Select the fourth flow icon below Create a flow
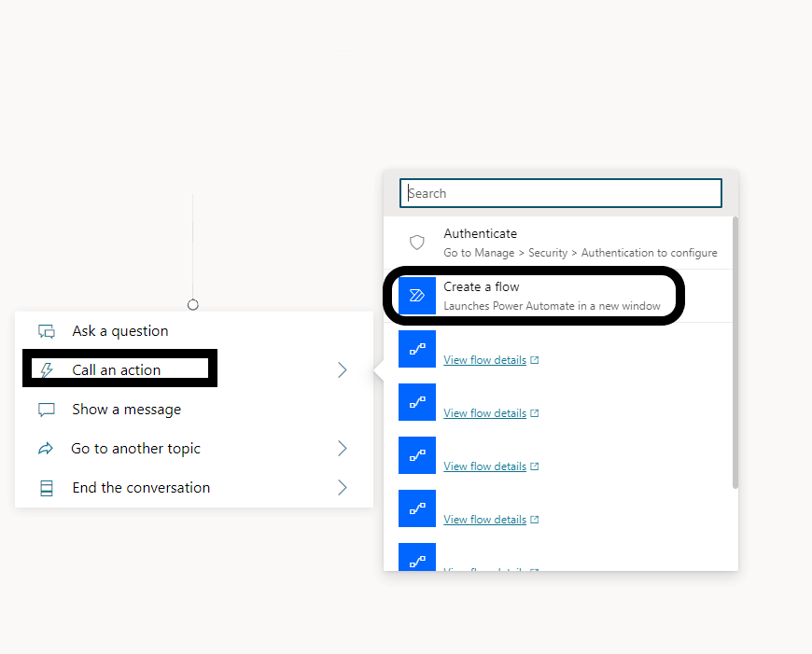Screen dimensions: 812x654 (417, 508)
